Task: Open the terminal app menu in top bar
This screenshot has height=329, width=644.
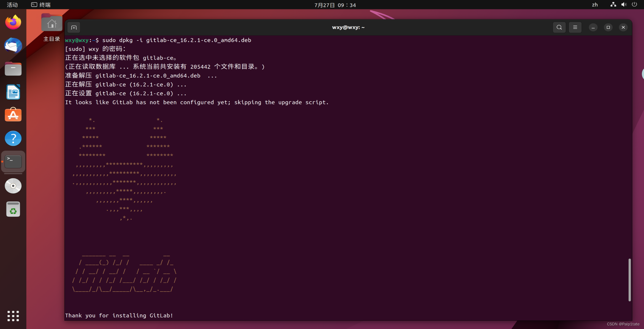Action: pyautogui.click(x=41, y=5)
